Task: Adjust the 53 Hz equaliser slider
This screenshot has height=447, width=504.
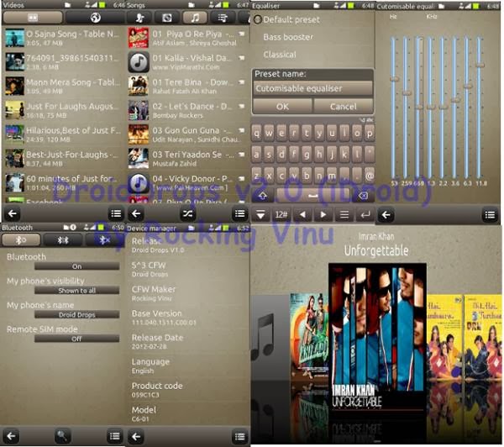Action: [394, 78]
